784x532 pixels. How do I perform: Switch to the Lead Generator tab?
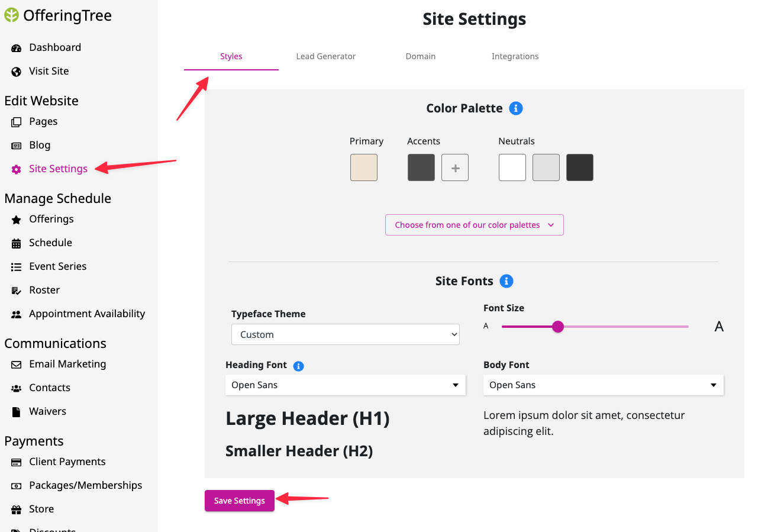tap(326, 56)
